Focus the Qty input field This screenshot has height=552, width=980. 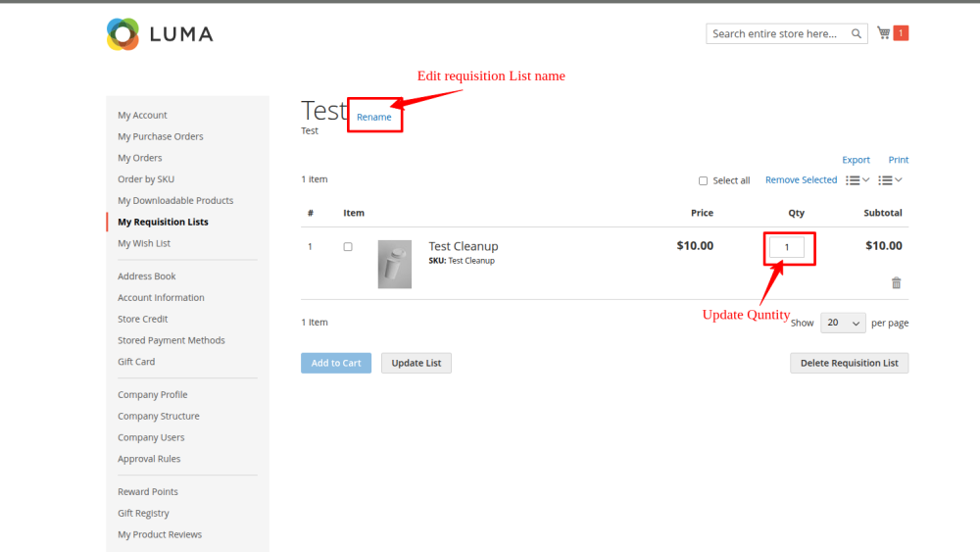point(787,248)
